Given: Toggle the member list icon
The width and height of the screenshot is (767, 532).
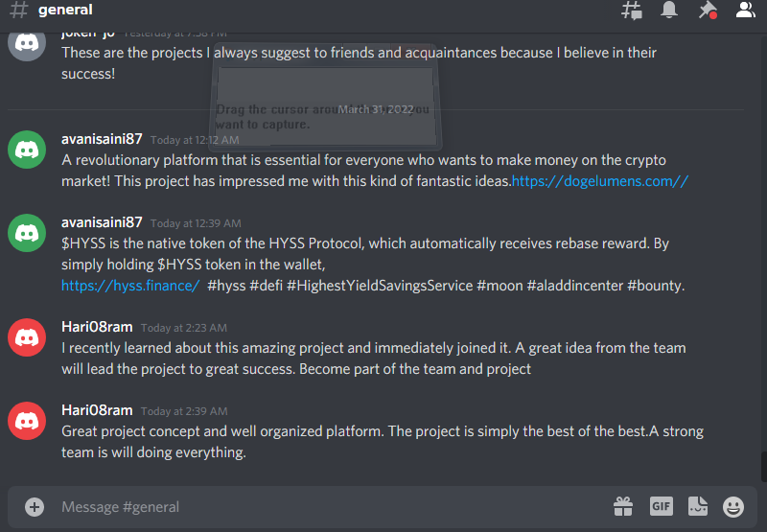Looking at the screenshot, I should pyautogui.click(x=746, y=10).
